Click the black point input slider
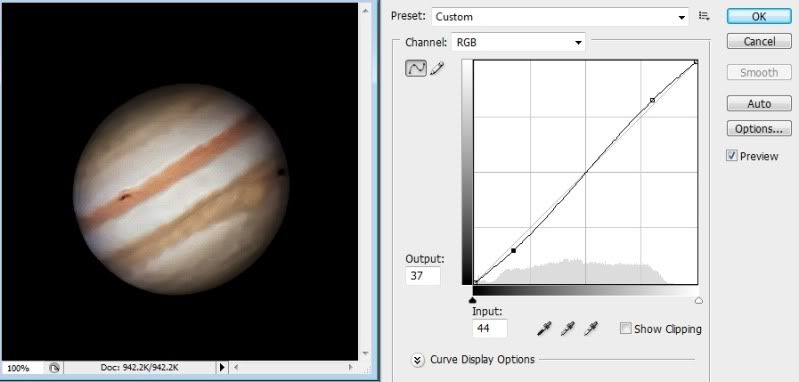The height and width of the screenshot is (382, 799). pyautogui.click(x=473, y=301)
